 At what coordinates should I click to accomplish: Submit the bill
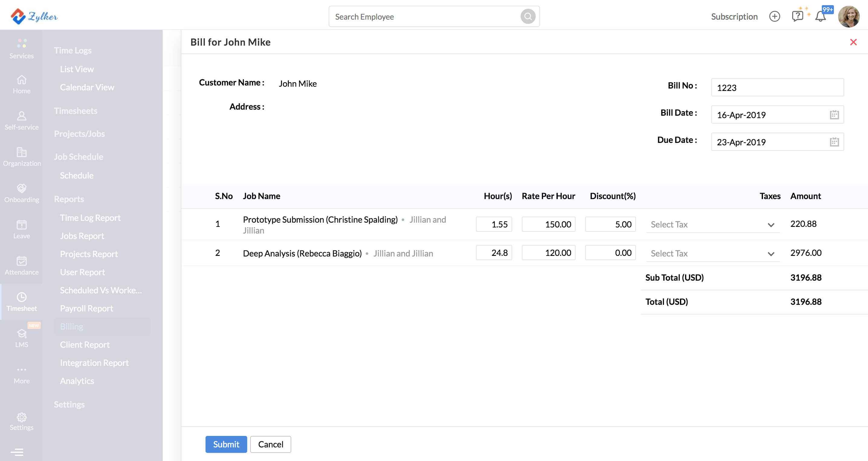pos(226,444)
